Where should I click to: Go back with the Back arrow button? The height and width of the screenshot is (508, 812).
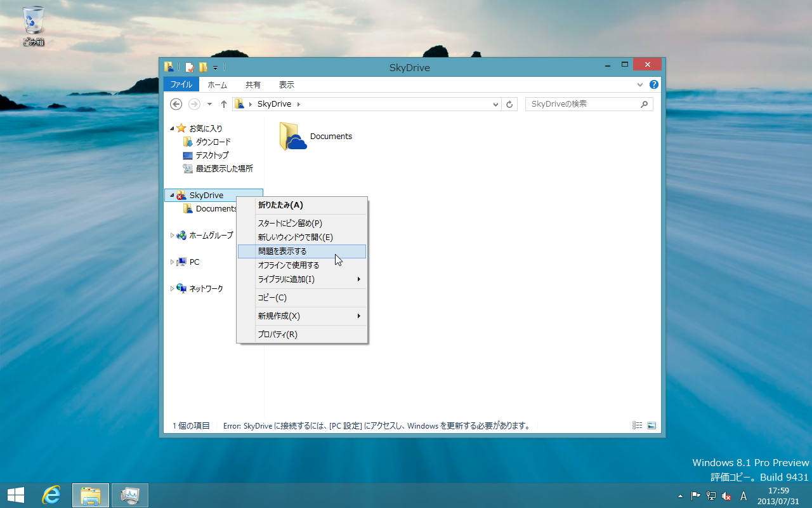pos(176,104)
